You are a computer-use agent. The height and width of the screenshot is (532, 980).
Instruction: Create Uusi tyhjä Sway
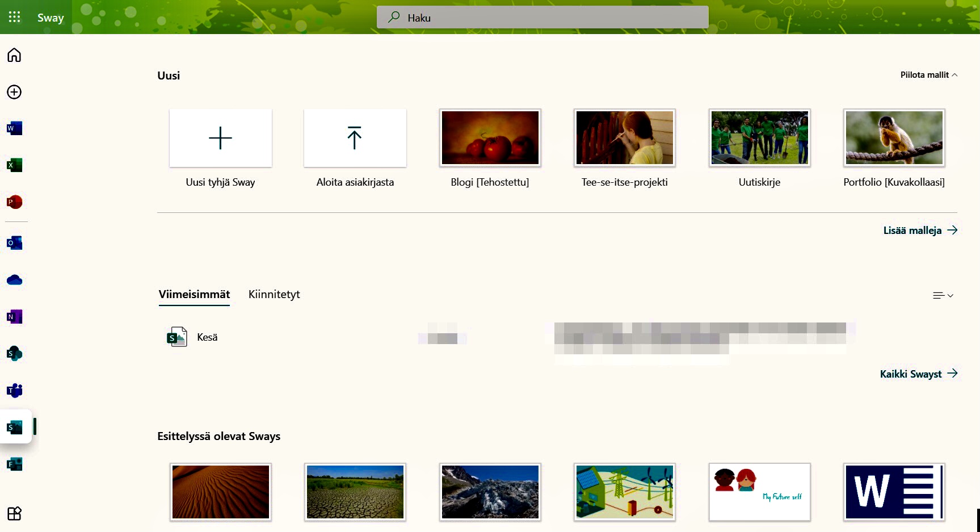click(x=220, y=138)
